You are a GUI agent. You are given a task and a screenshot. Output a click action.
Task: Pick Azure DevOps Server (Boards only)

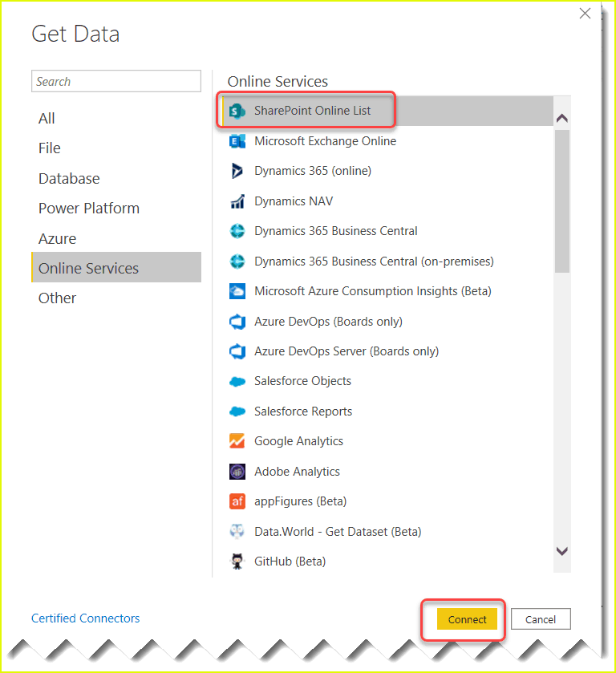point(387,351)
